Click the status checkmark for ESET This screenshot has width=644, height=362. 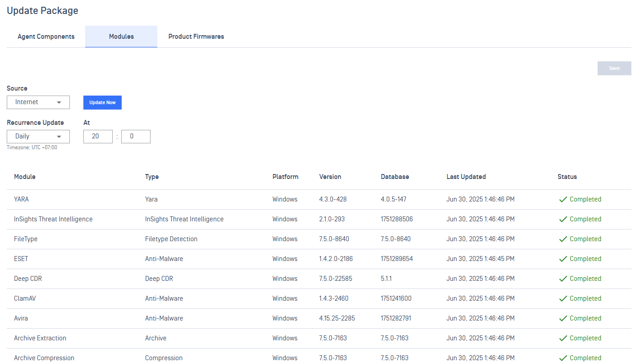(563, 259)
